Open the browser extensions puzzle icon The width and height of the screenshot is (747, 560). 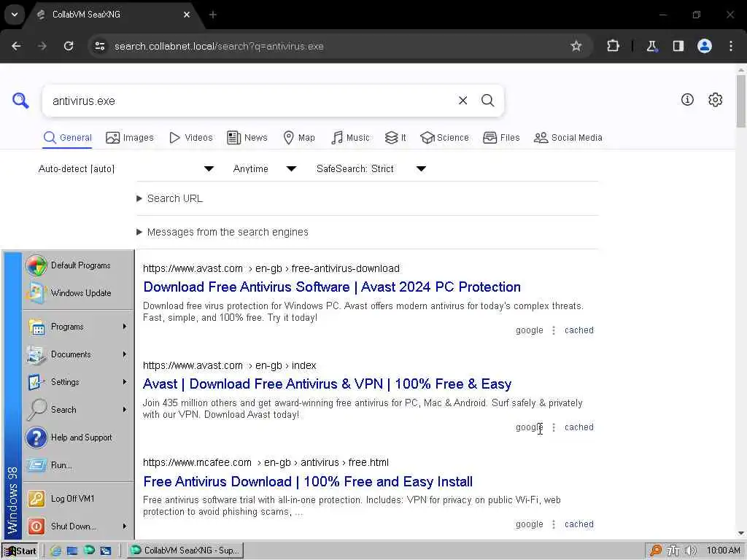point(613,46)
